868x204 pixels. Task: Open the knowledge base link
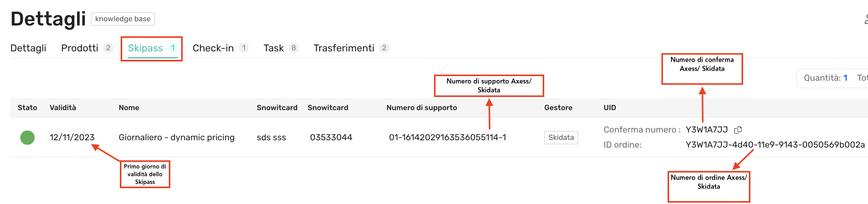123,19
